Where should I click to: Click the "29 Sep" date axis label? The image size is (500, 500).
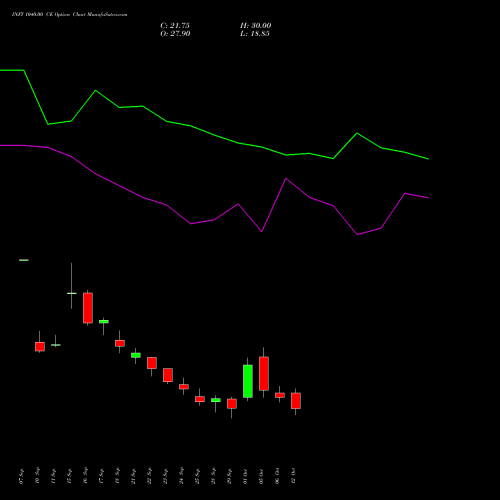[x=230, y=476]
